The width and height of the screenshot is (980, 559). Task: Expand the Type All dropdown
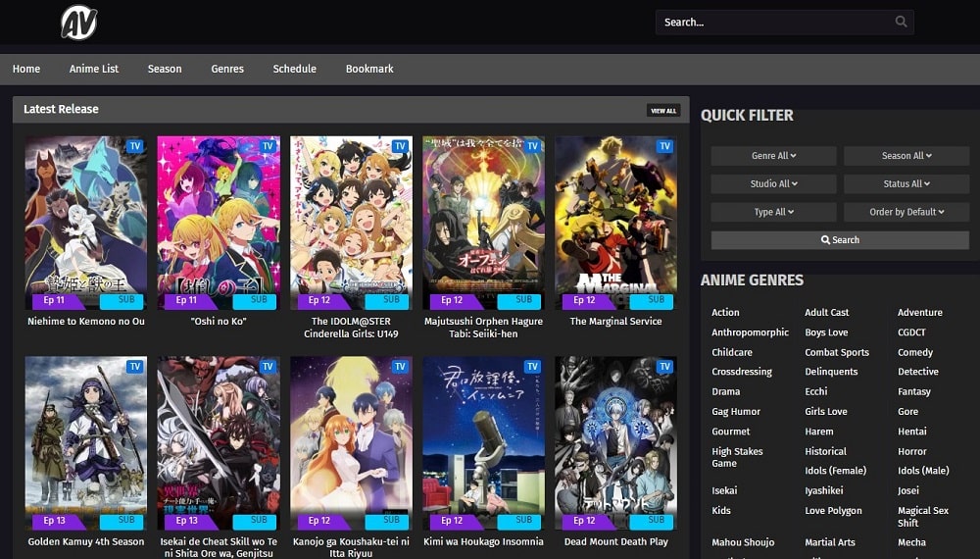[774, 212]
